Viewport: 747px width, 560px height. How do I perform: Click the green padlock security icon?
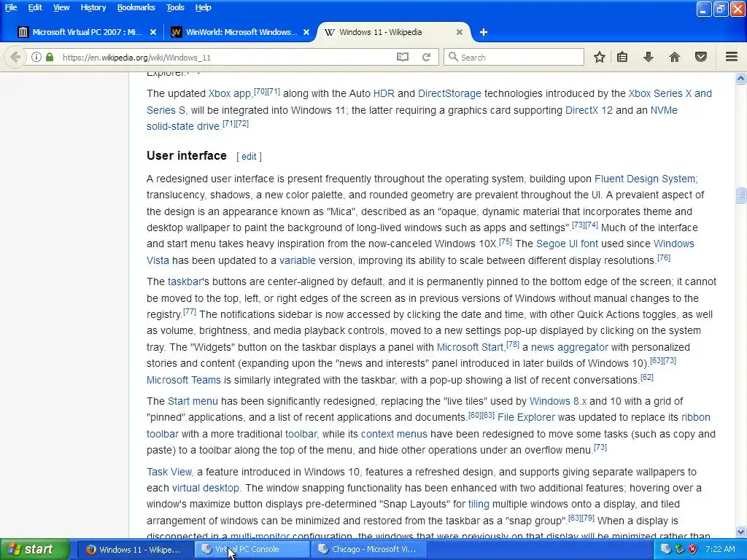[50, 57]
